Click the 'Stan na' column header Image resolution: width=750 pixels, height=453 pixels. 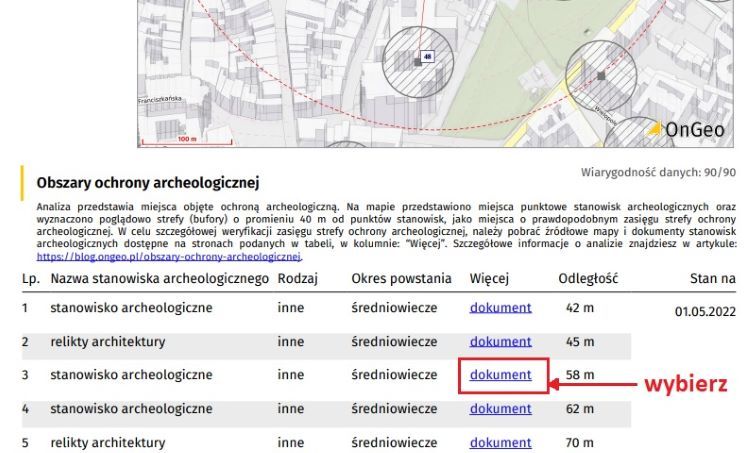pos(713,279)
